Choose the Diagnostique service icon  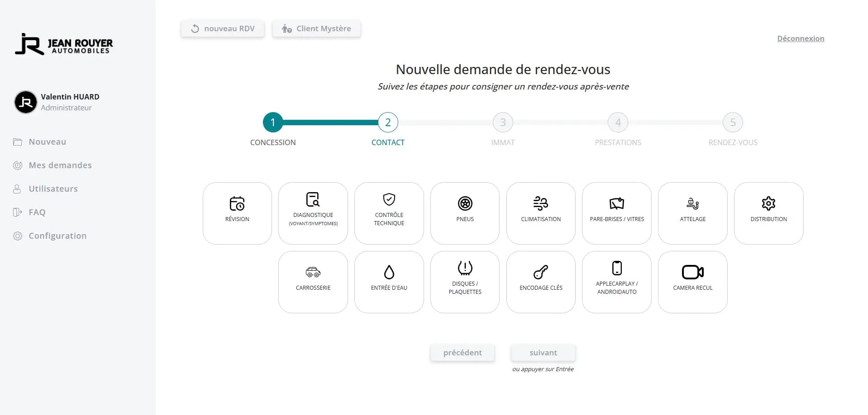(x=313, y=200)
